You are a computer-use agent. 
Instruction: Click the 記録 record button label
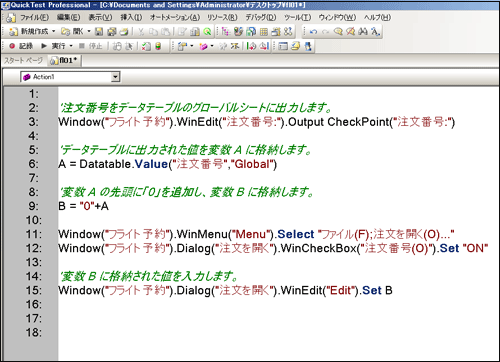click(26, 46)
